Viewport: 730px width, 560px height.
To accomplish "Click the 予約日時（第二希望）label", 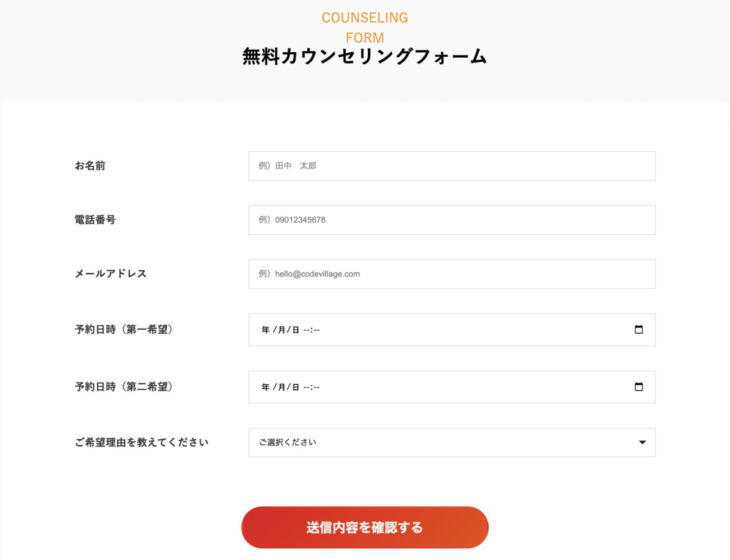I will [124, 387].
